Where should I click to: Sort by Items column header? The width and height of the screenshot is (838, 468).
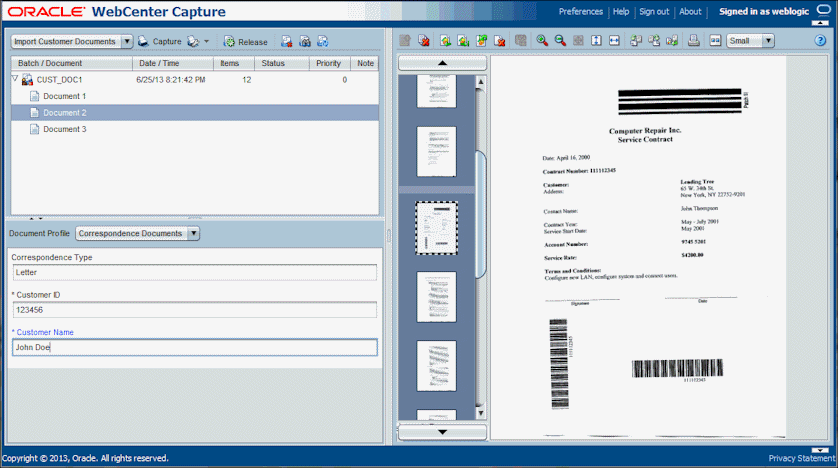click(234, 63)
